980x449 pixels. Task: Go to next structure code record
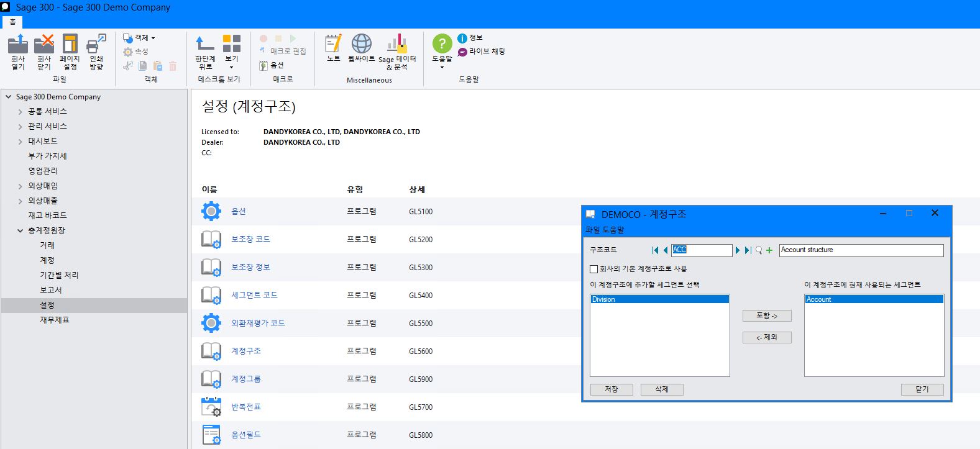(x=738, y=250)
